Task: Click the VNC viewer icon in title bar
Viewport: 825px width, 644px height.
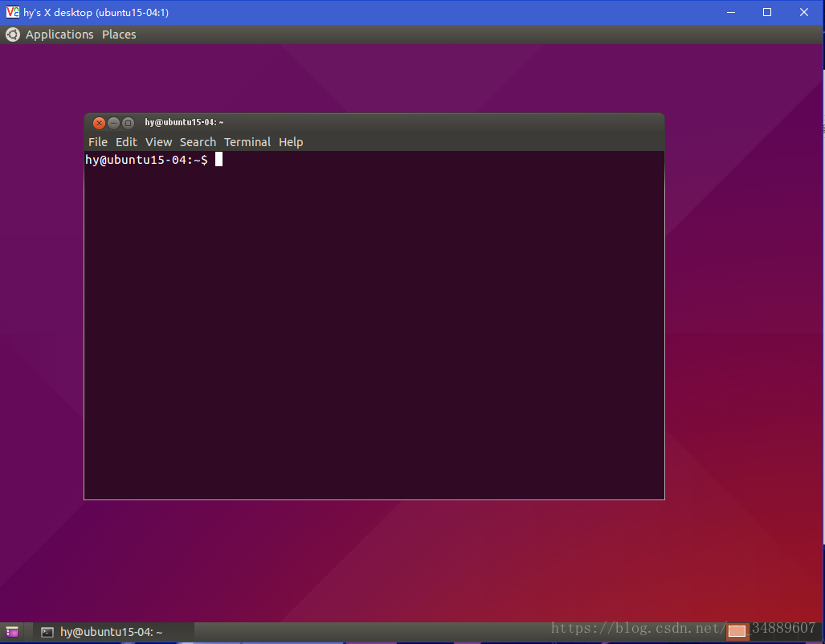Action: pyautogui.click(x=13, y=12)
